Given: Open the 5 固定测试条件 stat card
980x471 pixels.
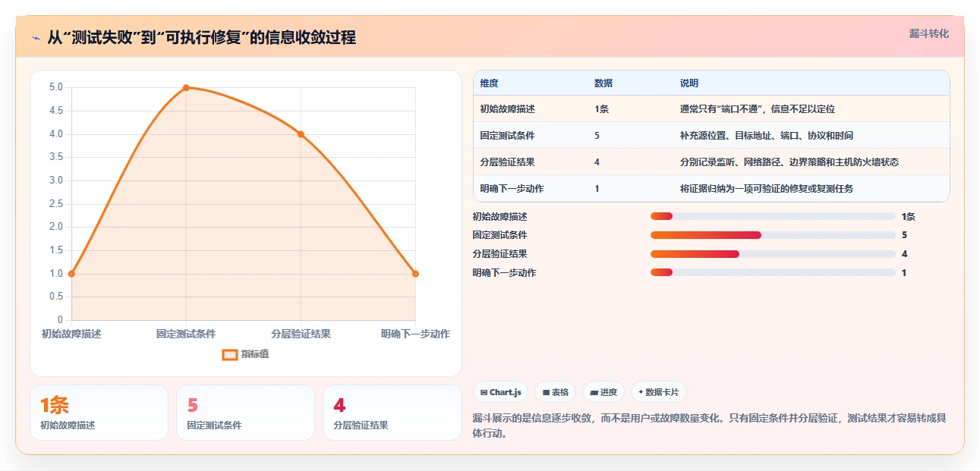Looking at the screenshot, I should pos(245,413).
